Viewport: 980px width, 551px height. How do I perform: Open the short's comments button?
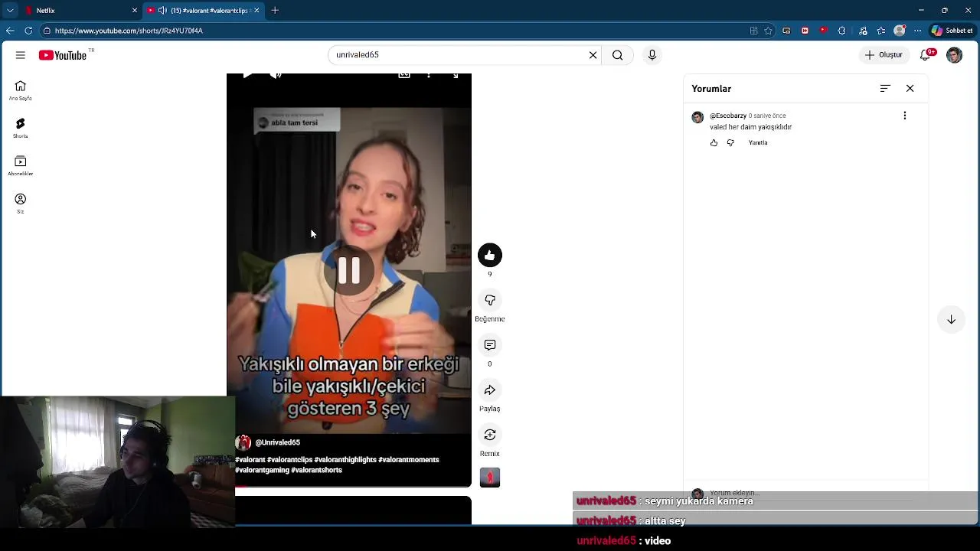tap(490, 345)
